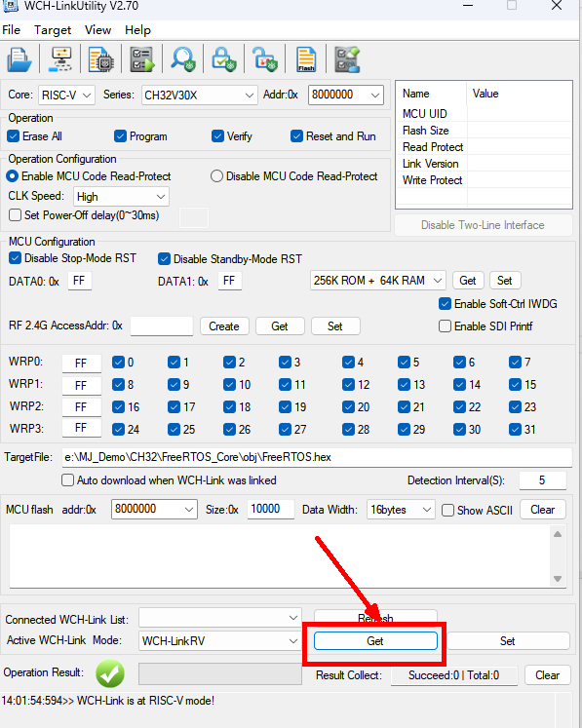This screenshot has height=728, width=582.
Task: Click Get beside WCH-Link Mode
Action: [375, 641]
